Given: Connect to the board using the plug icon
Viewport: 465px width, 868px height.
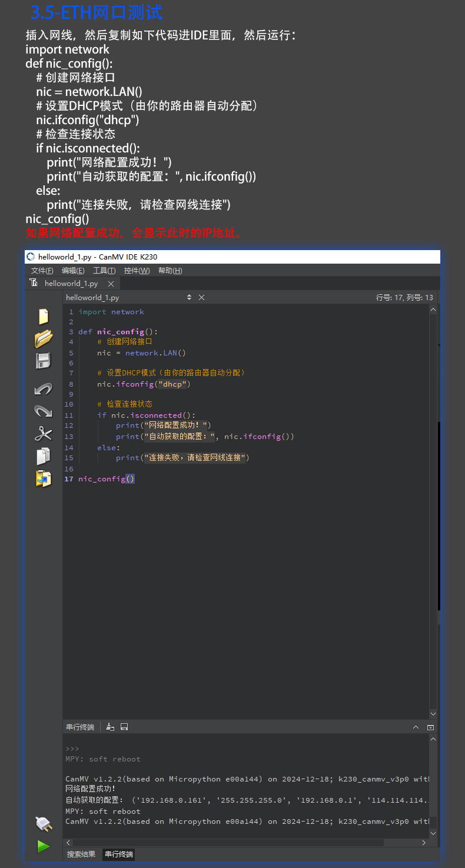Looking at the screenshot, I should 44,823.
